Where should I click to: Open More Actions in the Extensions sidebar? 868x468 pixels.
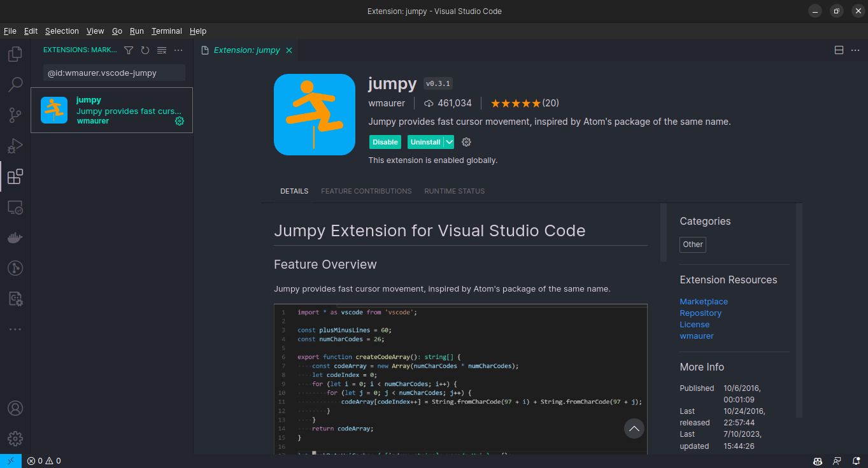coord(178,50)
